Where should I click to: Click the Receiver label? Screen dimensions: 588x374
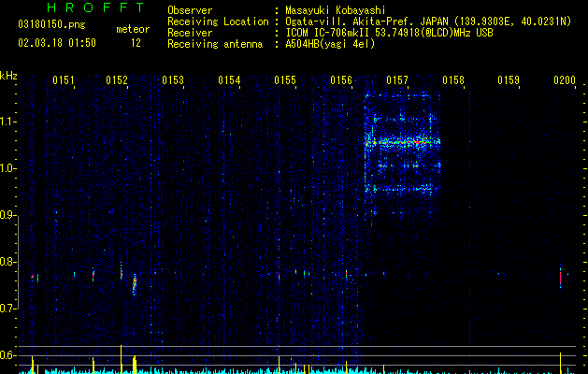point(190,33)
